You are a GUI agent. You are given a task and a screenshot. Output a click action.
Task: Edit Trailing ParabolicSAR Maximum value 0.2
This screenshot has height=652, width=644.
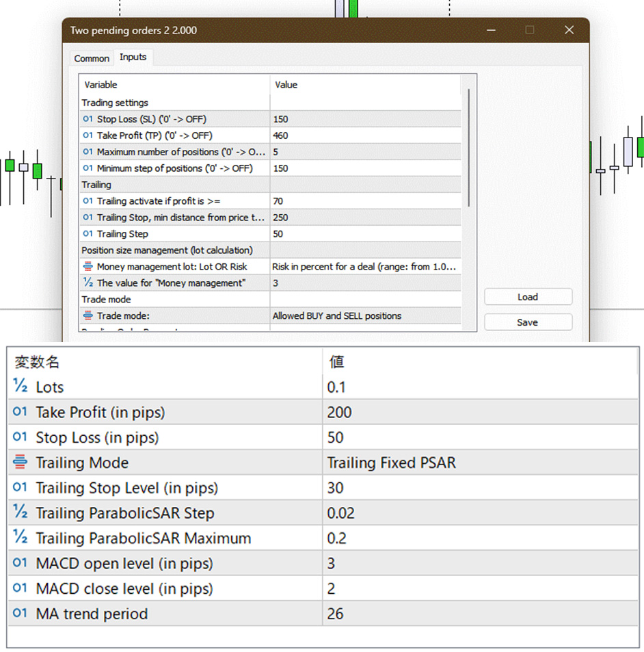point(480,538)
